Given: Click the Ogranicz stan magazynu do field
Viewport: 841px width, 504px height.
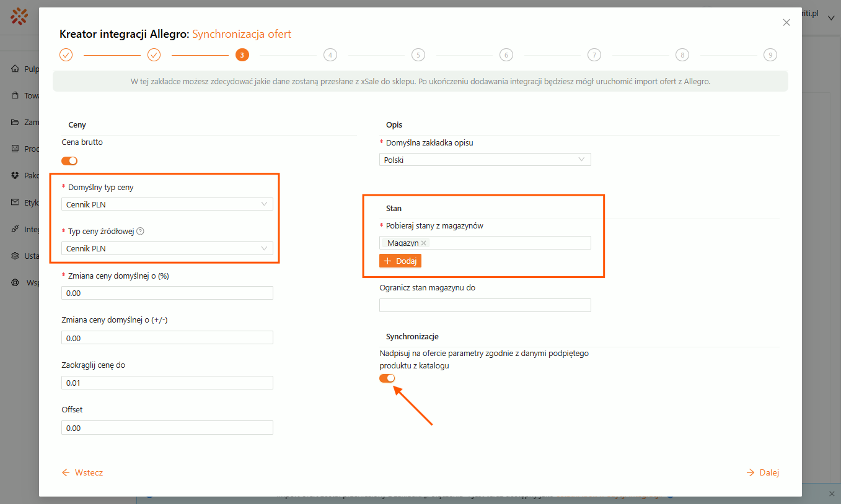Looking at the screenshot, I should [485, 305].
